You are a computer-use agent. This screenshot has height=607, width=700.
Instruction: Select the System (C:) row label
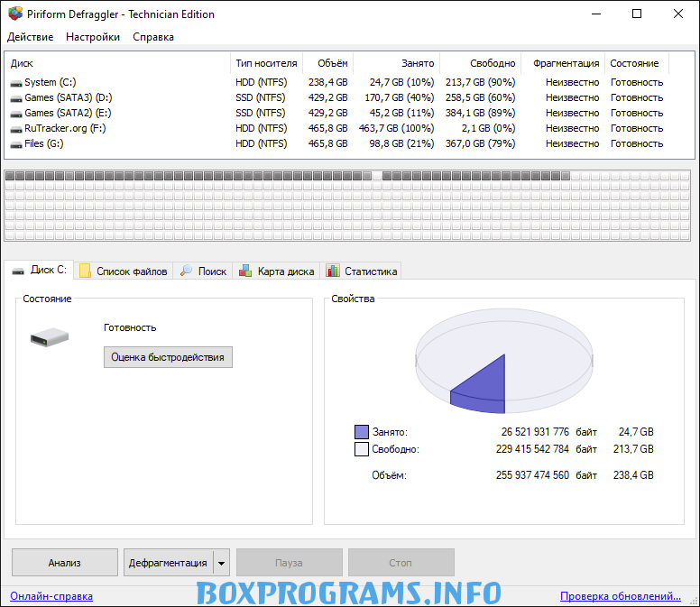pos(51,83)
